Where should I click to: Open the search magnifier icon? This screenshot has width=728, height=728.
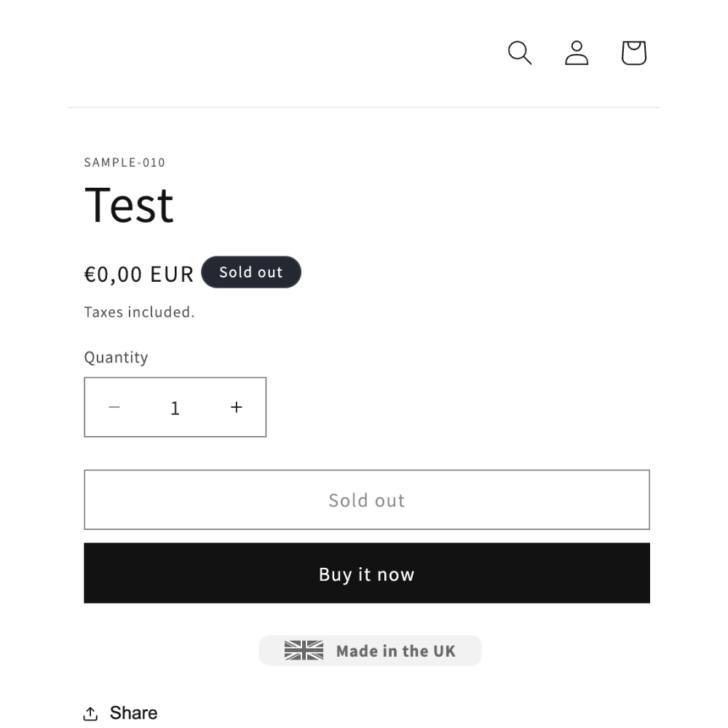click(520, 52)
